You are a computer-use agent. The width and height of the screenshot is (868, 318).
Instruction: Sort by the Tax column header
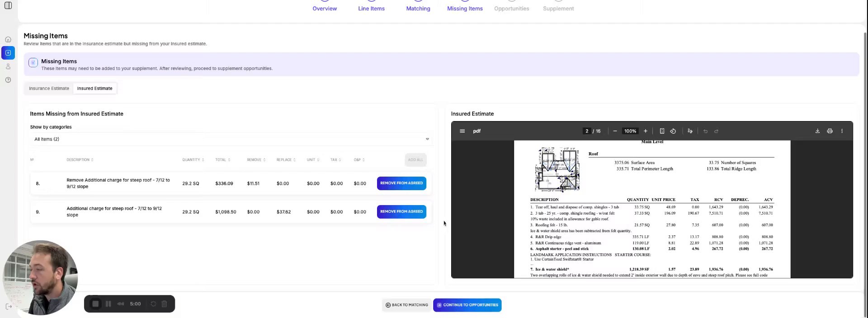click(336, 160)
